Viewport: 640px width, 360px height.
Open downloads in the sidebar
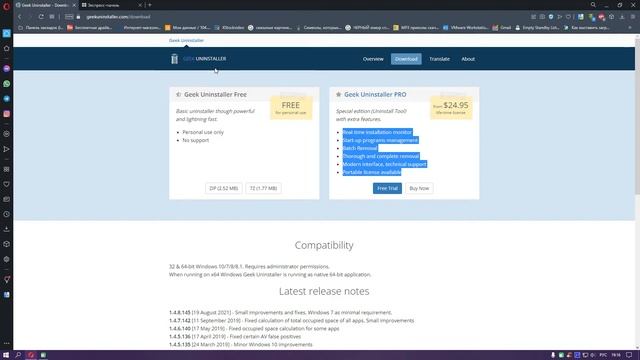click(7, 229)
